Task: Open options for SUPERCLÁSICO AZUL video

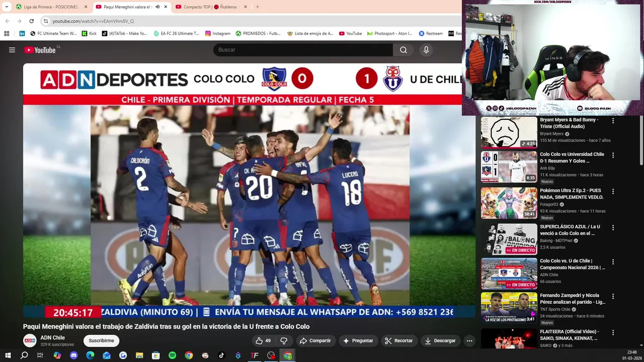Action: tap(613, 228)
